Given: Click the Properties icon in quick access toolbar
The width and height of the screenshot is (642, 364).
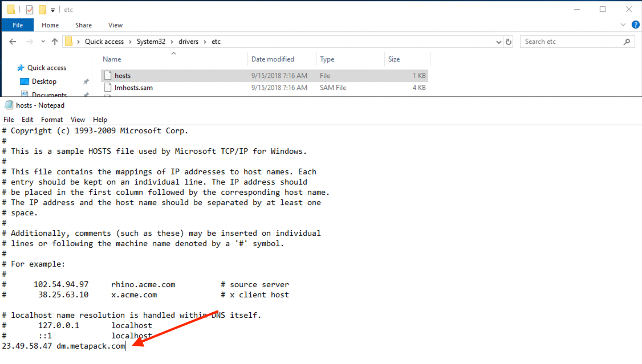Looking at the screenshot, I should tap(30, 10).
